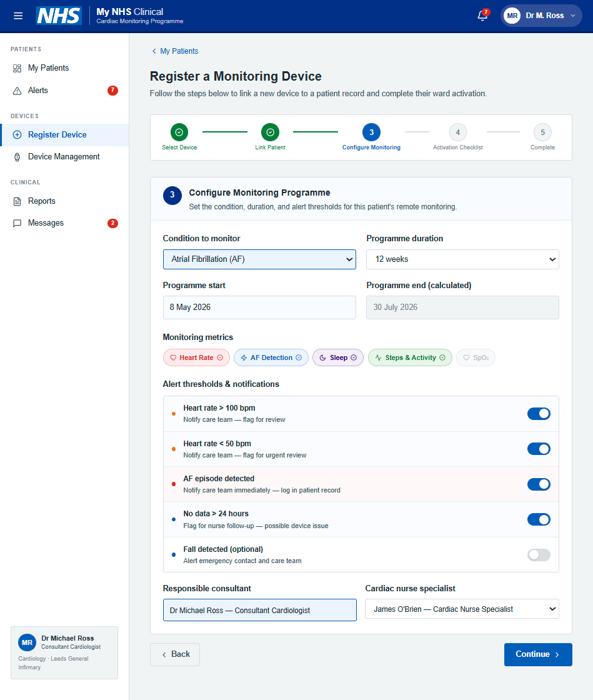Click the red 7 badge beside Alerts

(x=112, y=91)
